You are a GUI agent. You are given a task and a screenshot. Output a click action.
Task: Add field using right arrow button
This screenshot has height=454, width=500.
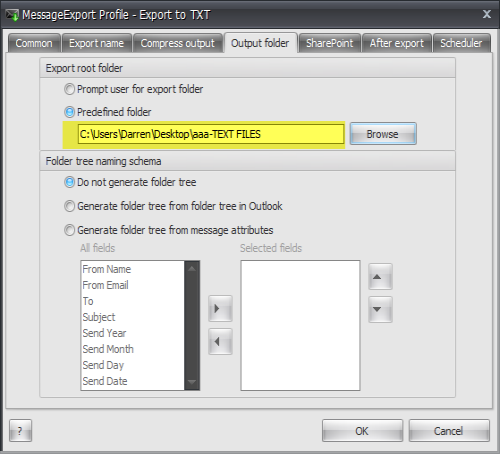click(220, 308)
